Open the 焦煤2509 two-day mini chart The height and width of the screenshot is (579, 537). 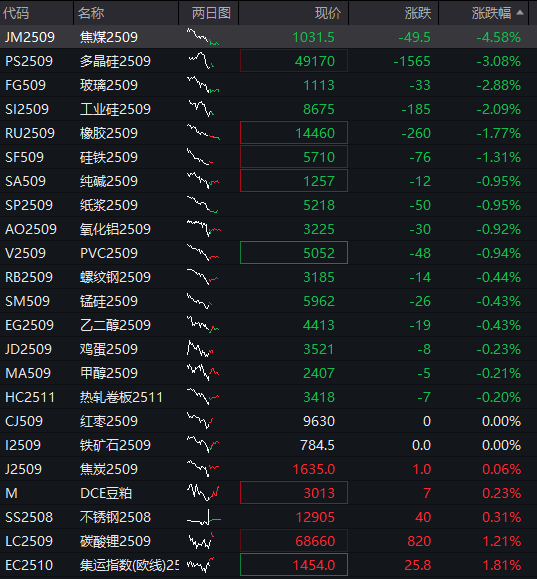[203, 37]
